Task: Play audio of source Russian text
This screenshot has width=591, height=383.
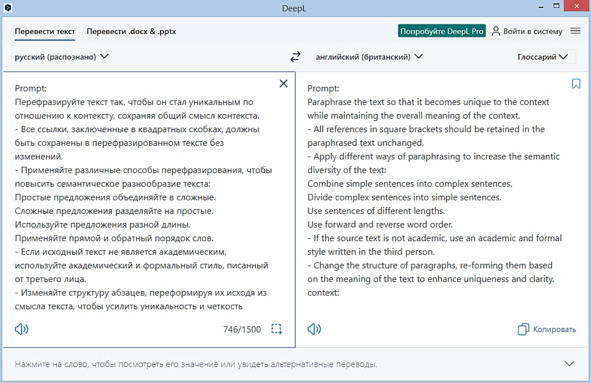Action: tap(21, 329)
